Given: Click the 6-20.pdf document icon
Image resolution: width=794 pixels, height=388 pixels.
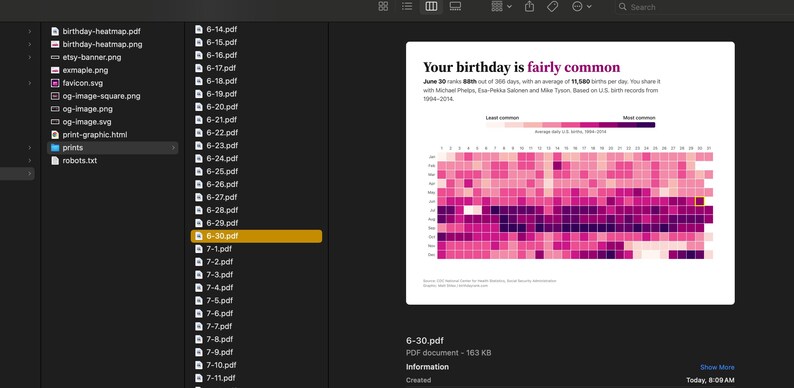Looking at the screenshot, I should coord(199,107).
